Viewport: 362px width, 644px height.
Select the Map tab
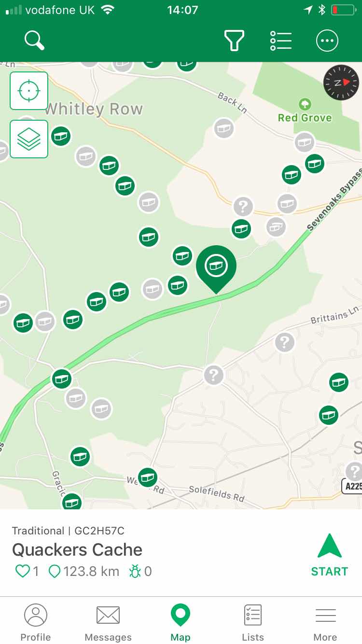(181, 623)
